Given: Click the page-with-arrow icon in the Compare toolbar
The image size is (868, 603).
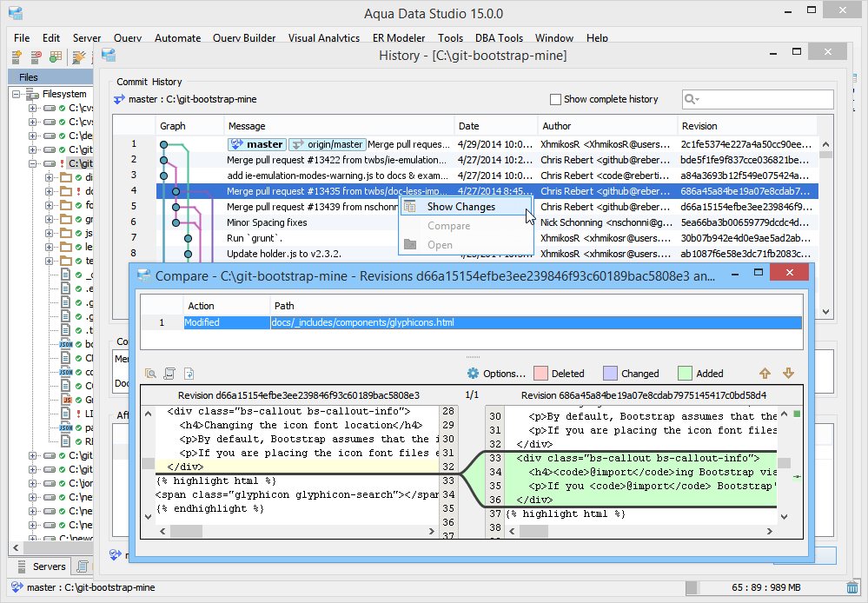Looking at the screenshot, I should tap(189, 374).
